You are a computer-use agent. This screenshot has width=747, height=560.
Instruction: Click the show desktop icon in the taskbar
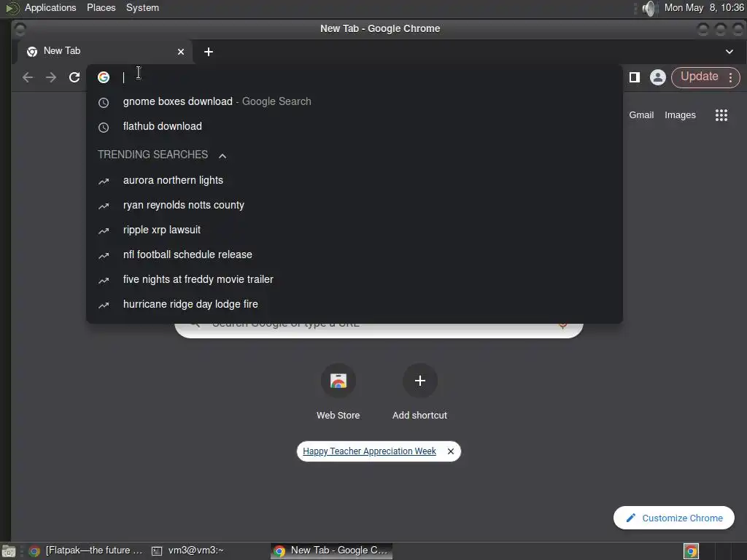coord(9,551)
